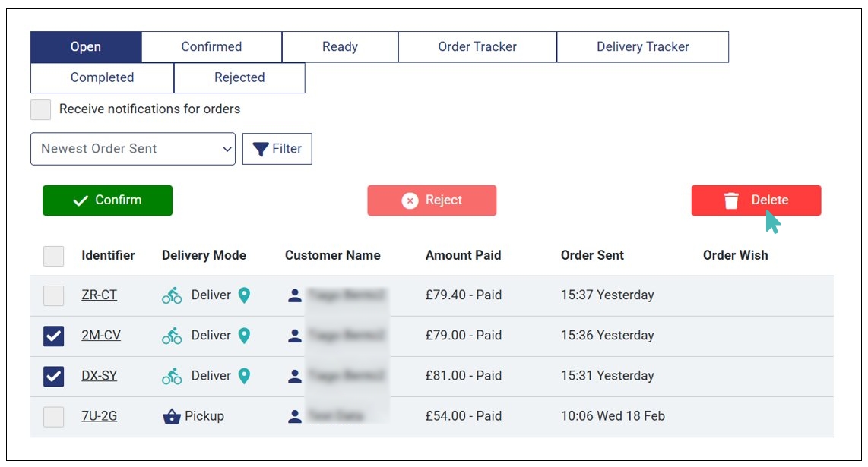This screenshot has height=467, width=868.
Task: Uncheck the 2M-CV order checkbox
Action: pos(54,336)
